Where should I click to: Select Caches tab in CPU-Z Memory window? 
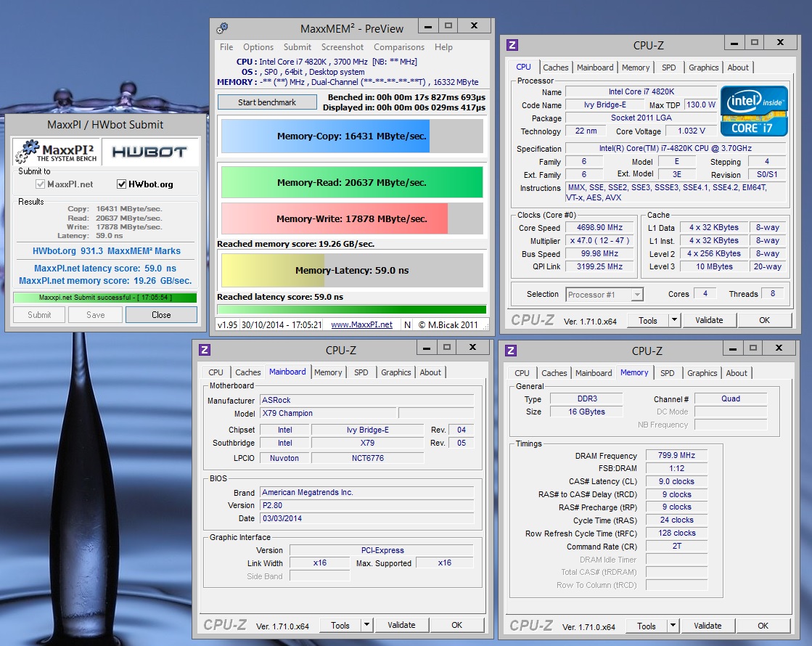(554, 373)
